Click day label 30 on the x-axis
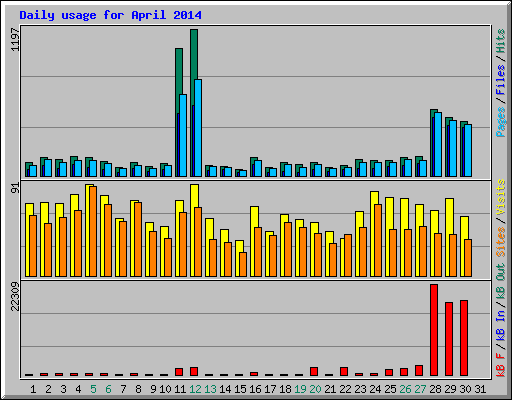 (465, 389)
